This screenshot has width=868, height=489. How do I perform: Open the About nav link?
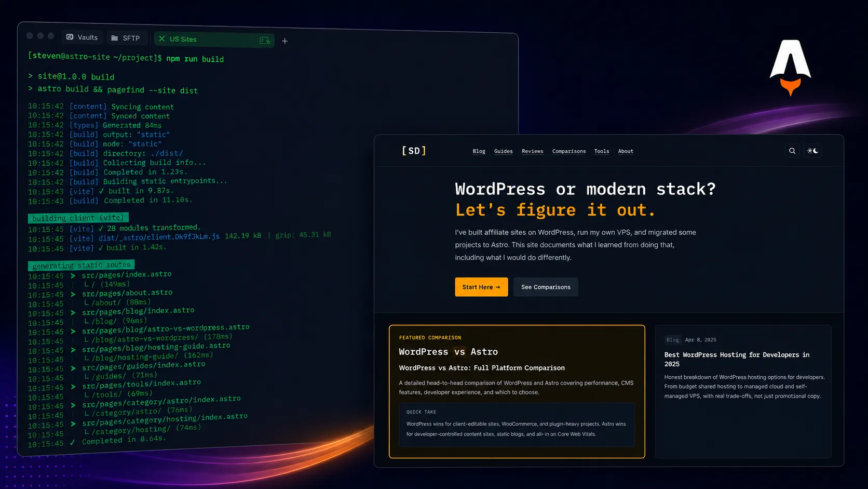[625, 151]
